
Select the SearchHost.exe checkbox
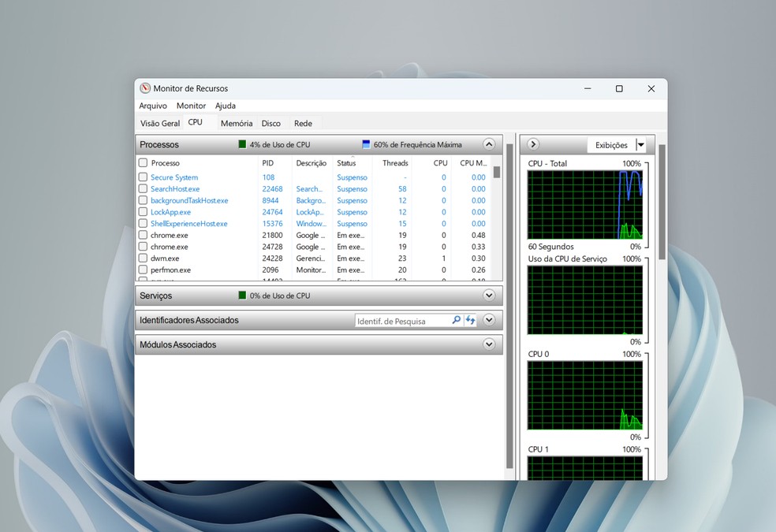click(x=143, y=189)
